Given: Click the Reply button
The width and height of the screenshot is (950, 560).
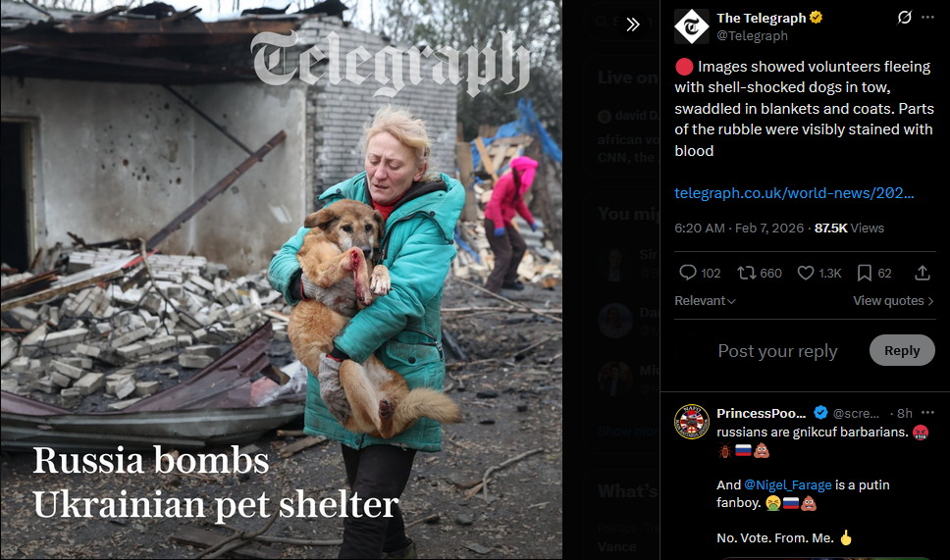Looking at the screenshot, I should pyautogui.click(x=902, y=350).
